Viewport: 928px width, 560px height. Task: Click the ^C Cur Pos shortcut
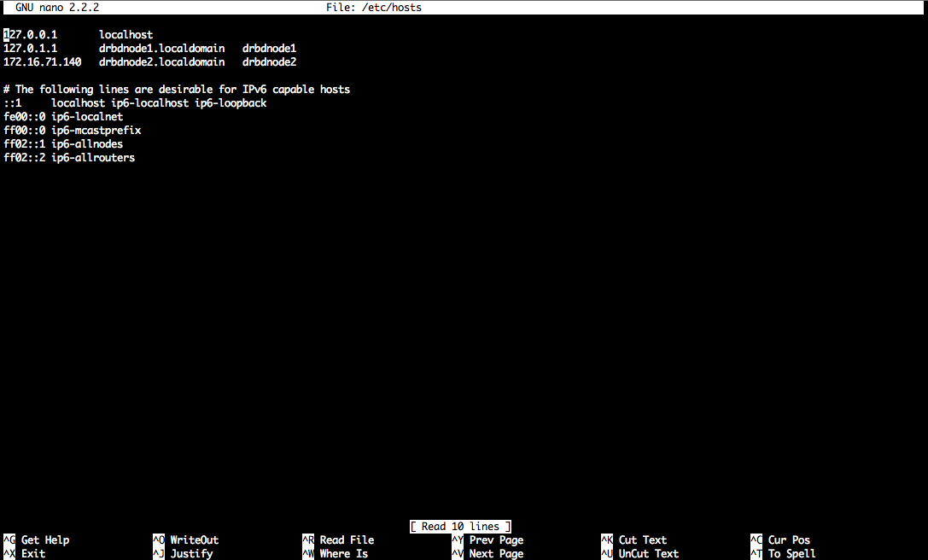tap(780, 540)
